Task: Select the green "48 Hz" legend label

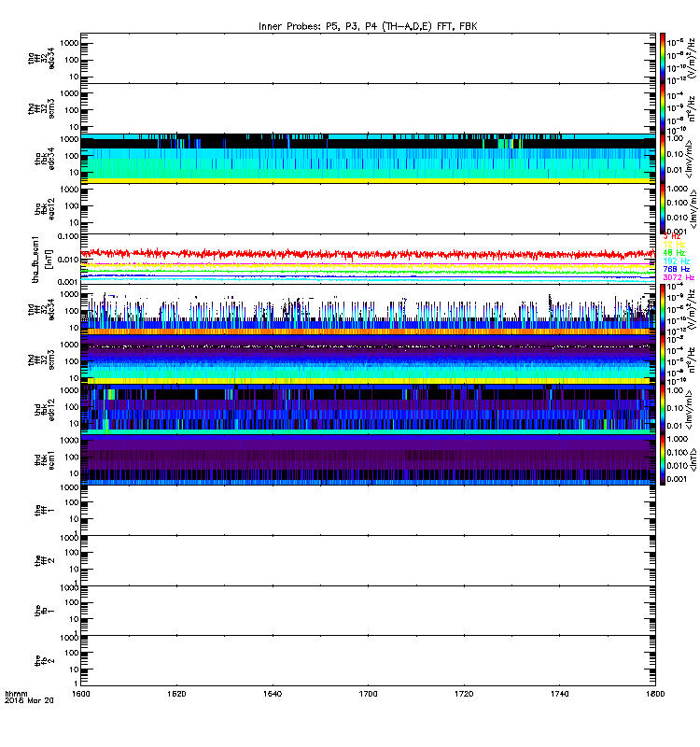Action: point(674,252)
